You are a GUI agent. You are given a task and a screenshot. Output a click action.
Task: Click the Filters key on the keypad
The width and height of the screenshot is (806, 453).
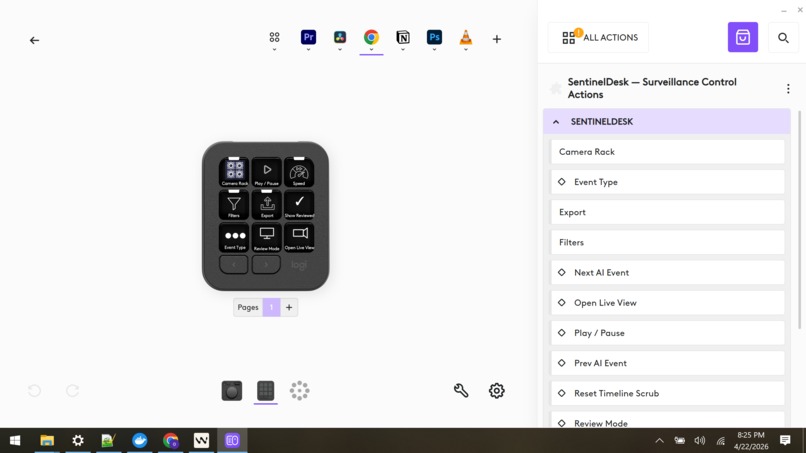pos(234,205)
